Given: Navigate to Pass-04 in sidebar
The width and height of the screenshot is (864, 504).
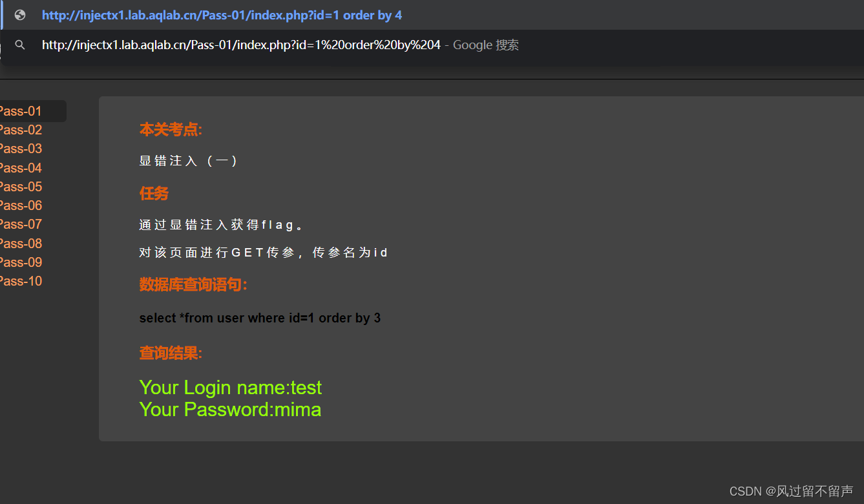Looking at the screenshot, I should pos(21,168).
